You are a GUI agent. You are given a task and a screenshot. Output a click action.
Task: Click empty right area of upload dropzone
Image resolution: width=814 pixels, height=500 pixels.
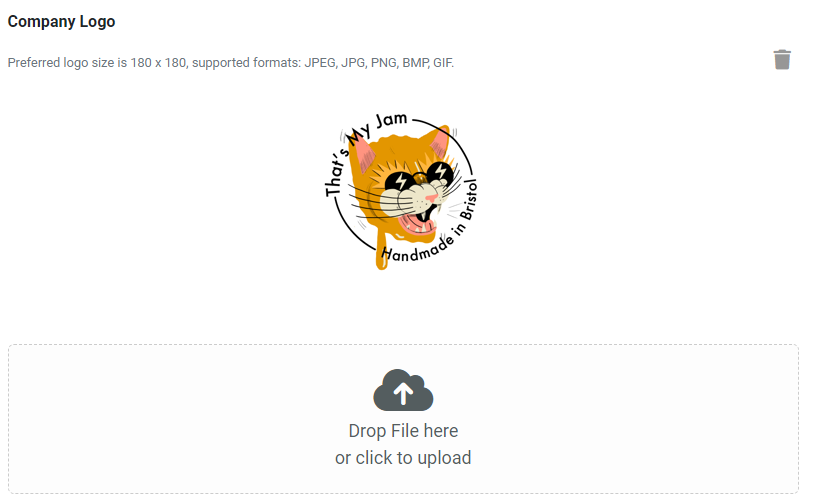pos(649,418)
